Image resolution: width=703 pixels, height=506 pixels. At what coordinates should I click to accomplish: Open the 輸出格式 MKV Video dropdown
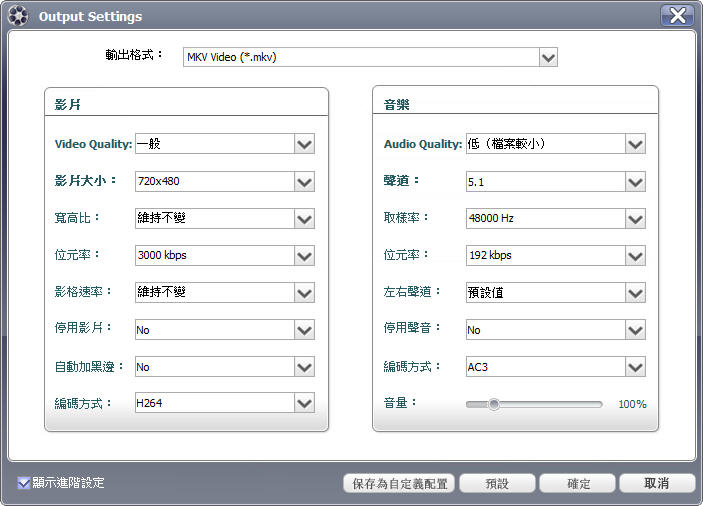[x=370, y=57]
